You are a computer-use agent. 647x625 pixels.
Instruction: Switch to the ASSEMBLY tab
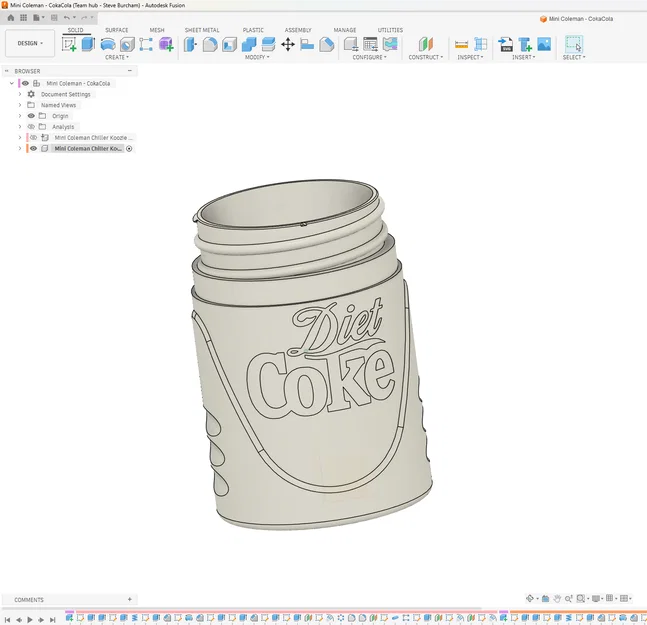[x=298, y=30]
